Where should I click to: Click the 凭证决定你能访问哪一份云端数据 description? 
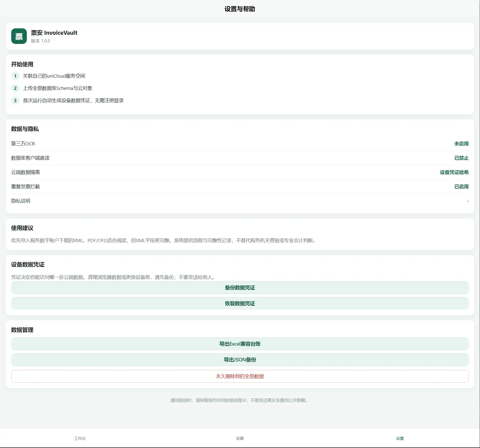click(114, 277)
